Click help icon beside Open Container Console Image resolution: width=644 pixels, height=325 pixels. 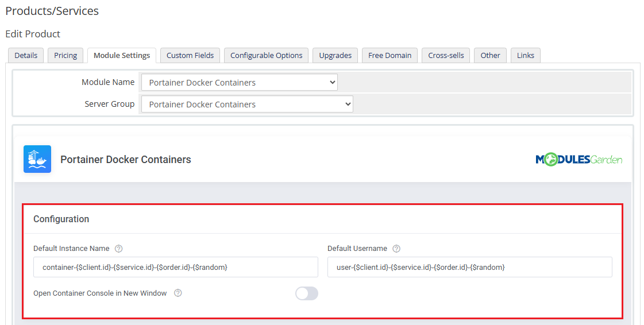[x=178, y=293]
